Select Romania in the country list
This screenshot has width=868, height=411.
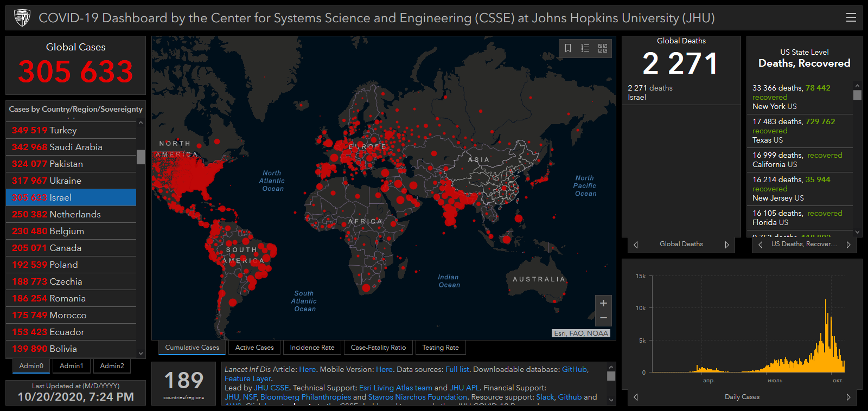tap(71, 298)
